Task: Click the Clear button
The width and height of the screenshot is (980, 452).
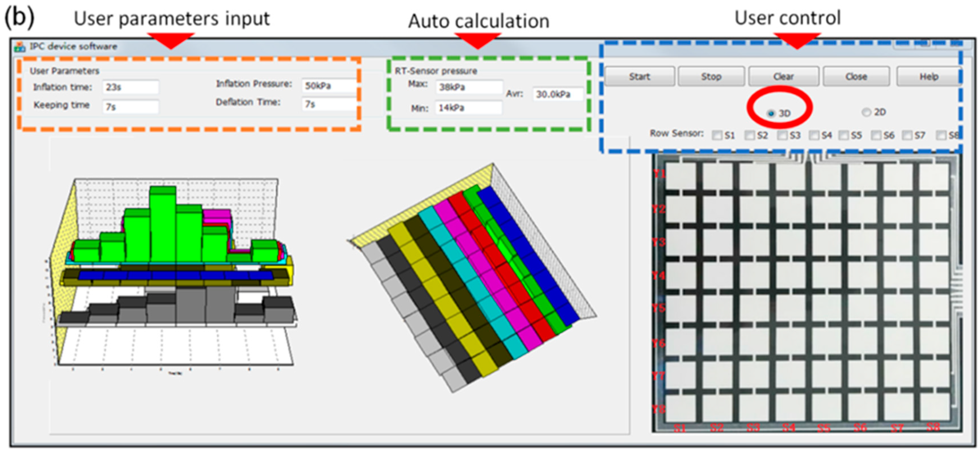Action: coord(783,77)
